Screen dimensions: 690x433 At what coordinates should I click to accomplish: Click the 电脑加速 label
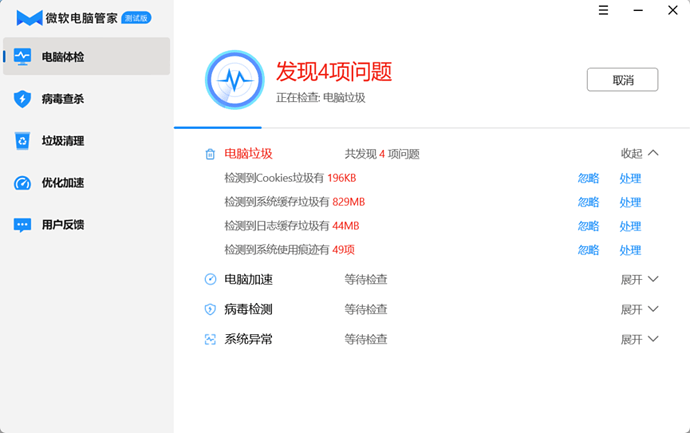[249, 279]
